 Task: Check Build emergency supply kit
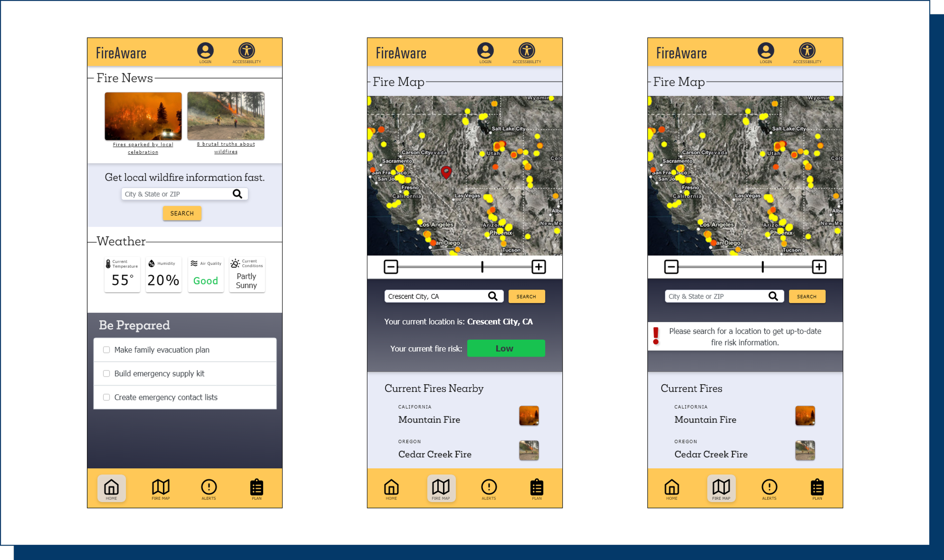(x=106, y=373)
